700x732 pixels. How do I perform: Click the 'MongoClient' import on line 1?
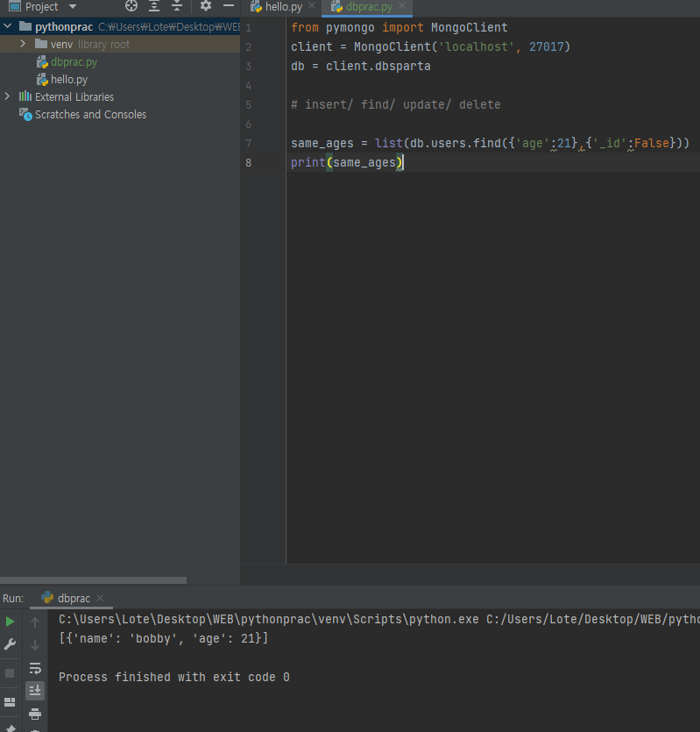tap(469, 27)
